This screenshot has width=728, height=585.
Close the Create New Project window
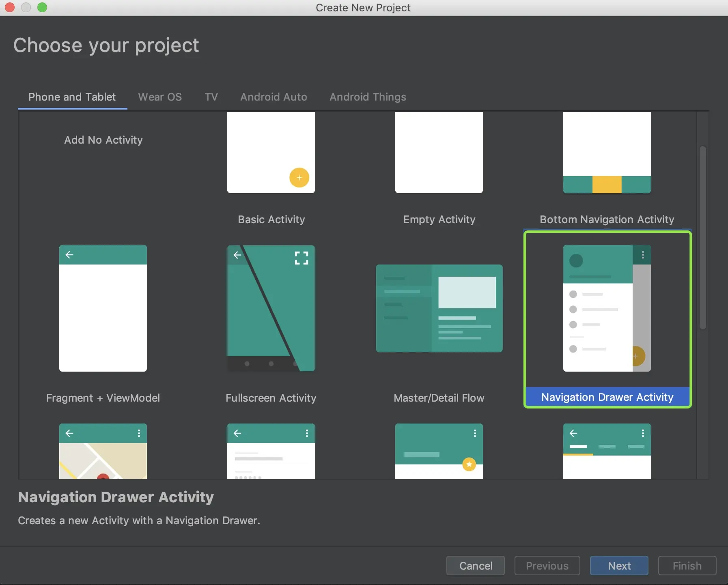click(10, 7)
